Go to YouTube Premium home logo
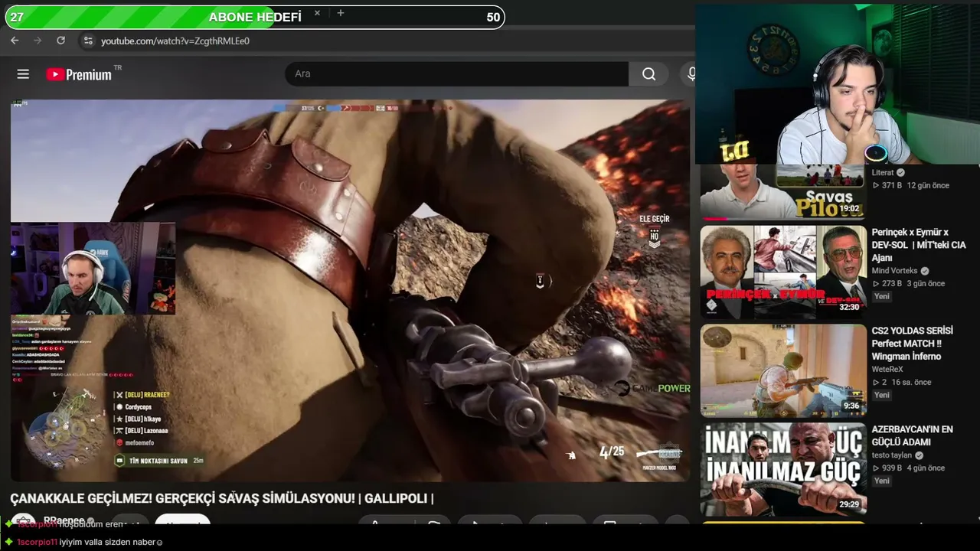980x551 pixels. pyautogui.click(x=79, y=74)
